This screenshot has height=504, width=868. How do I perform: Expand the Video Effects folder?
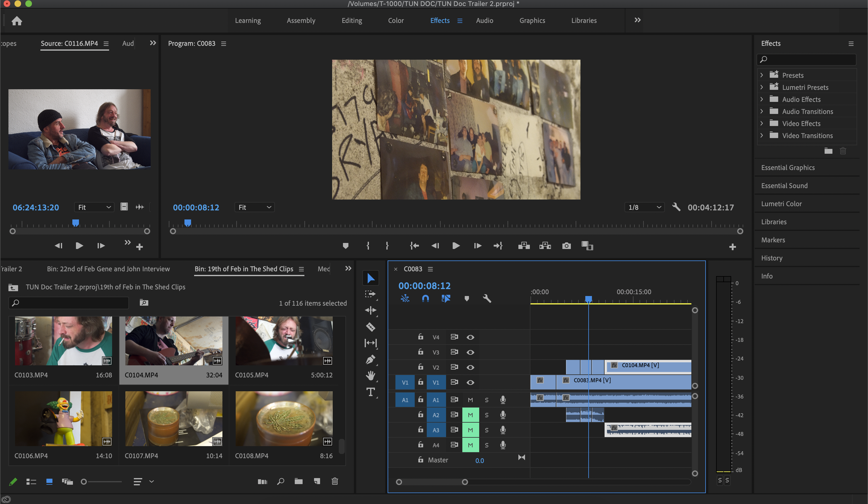pyautogui.click(x=762, y=123)
